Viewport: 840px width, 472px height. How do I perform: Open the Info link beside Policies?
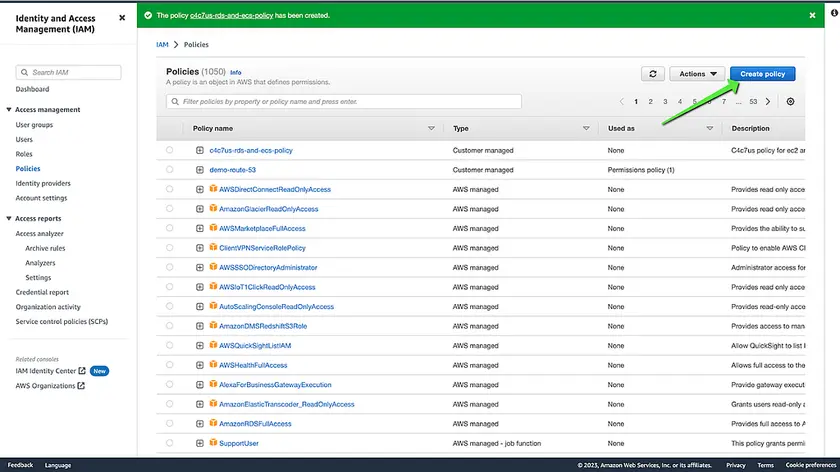236,72
